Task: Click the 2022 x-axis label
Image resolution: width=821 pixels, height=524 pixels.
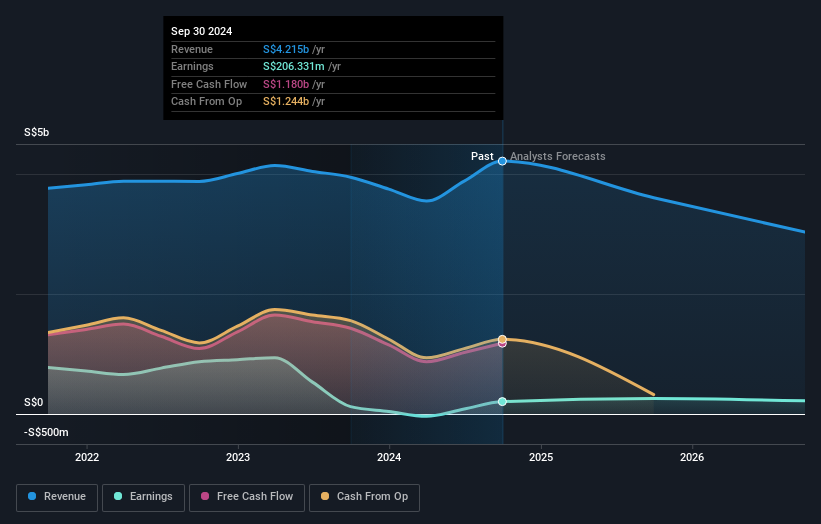Action: point(87,457)
